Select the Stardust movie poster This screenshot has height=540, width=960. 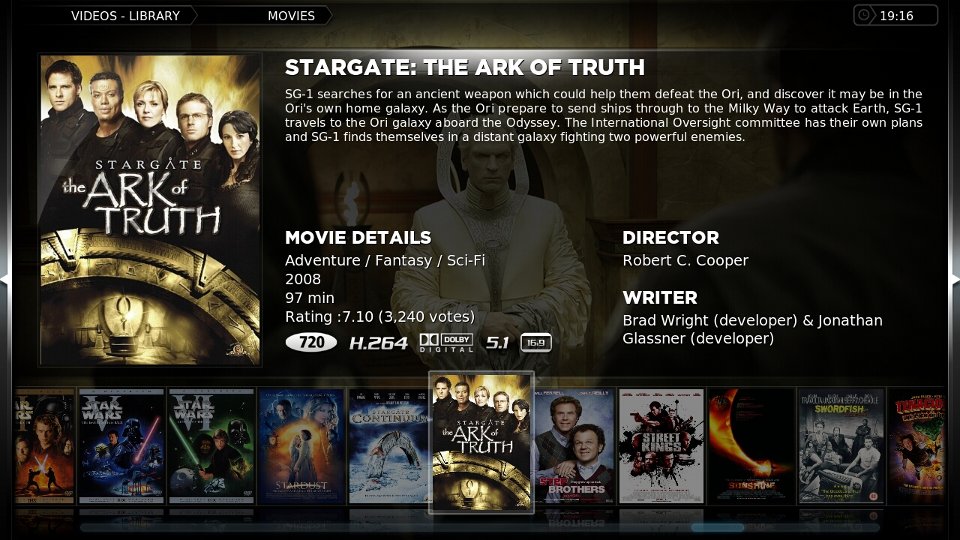tap(301, 446)
